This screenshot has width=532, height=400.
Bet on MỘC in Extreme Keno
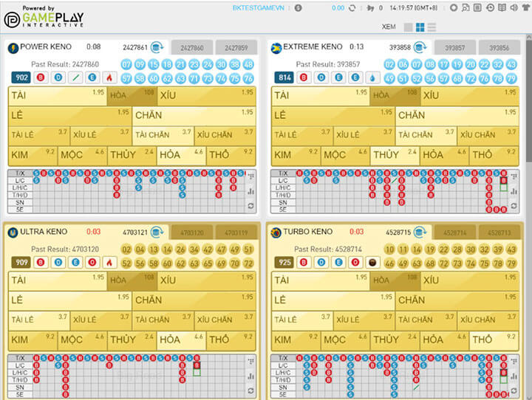click(345, 156)
